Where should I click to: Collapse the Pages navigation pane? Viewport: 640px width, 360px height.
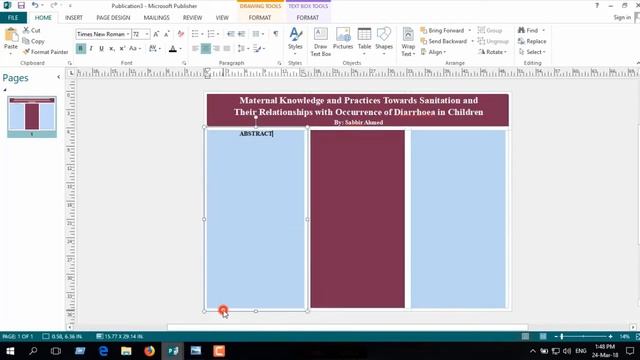58,77
